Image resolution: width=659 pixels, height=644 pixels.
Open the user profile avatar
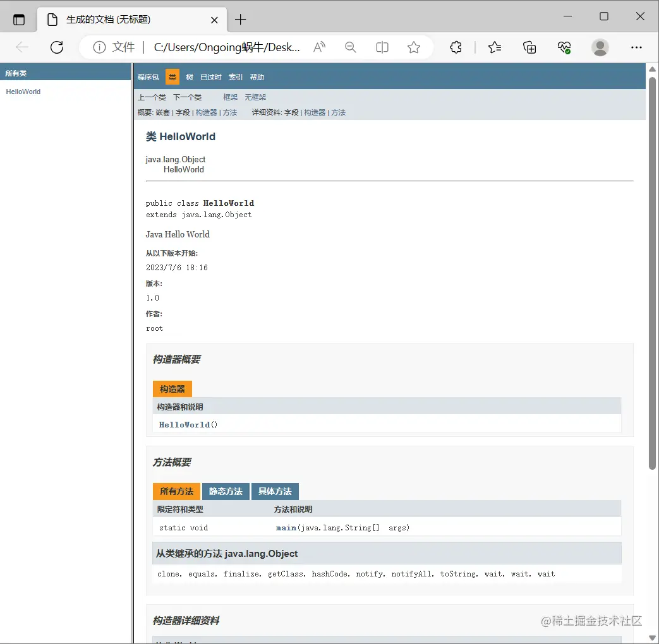(x=600, y=47)
